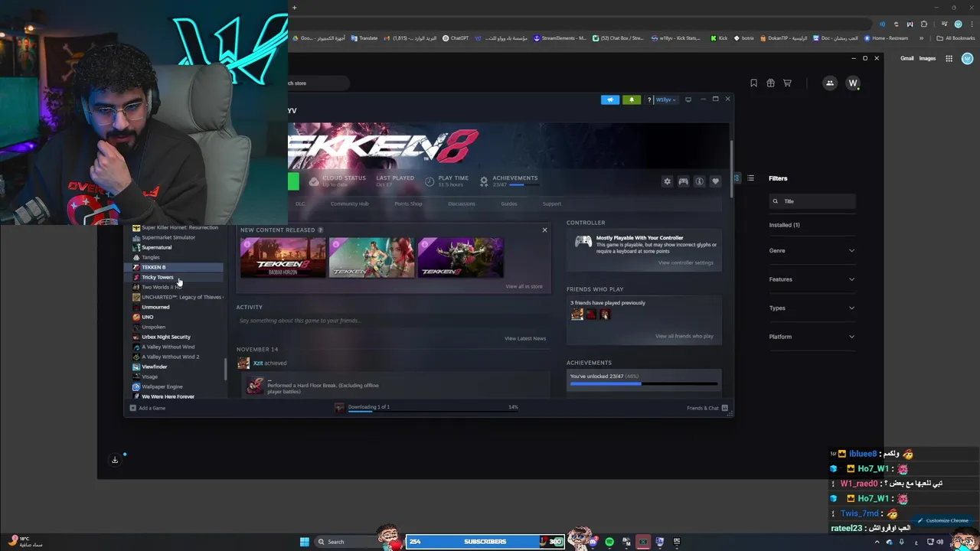Open TEKKEN 8 Achievements header stat
This screenshot has width=980, height=551.
[x=509, y=181]
